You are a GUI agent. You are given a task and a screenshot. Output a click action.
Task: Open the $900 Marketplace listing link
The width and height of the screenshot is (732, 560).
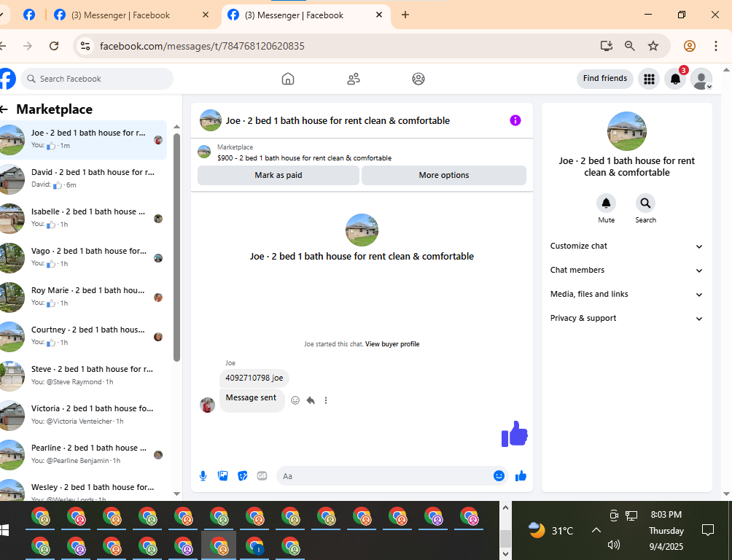(x=304, y=158)
